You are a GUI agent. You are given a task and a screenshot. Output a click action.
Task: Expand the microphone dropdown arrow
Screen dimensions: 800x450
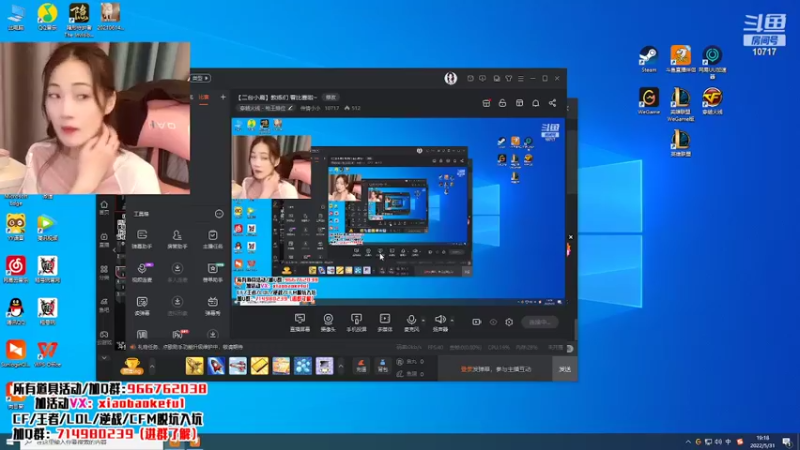coord(423,320)
